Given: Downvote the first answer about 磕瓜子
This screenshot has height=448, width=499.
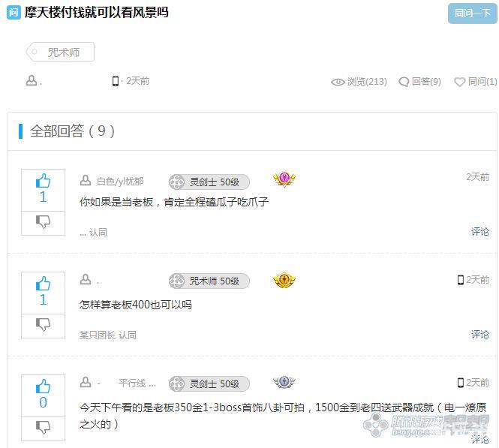Looking at the screenshot, I should [x=43, y=222].
